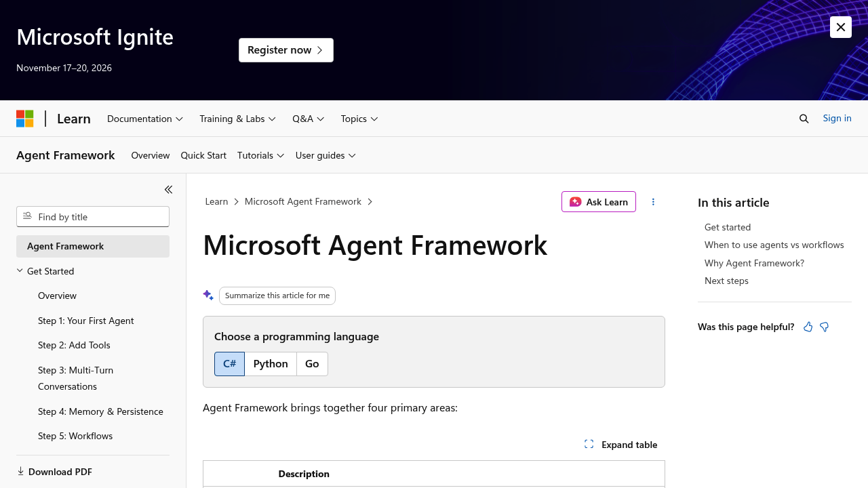This screenshot has width=868, height=488.
Task: Click Ask Learn button
Action: [x=599, y=202]
